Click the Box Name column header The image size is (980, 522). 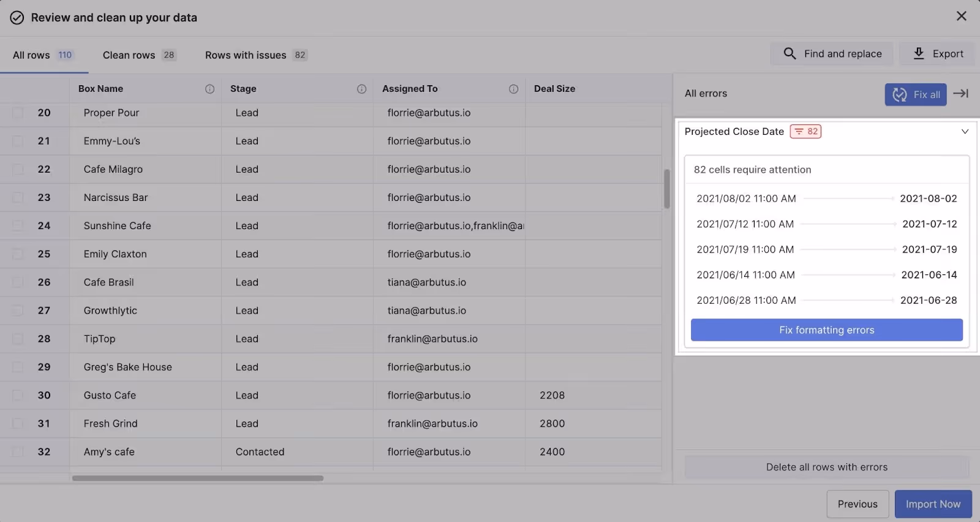coord(145,89)
